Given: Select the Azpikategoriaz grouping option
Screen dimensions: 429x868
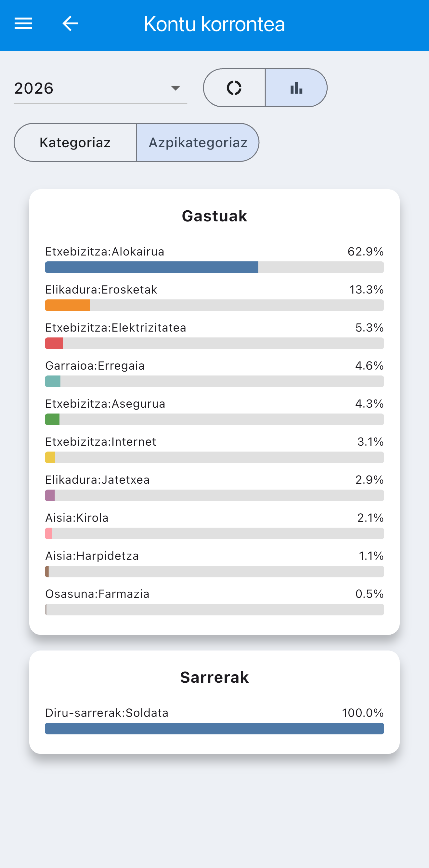Looking at the screenshot, I should click(198, 142).
